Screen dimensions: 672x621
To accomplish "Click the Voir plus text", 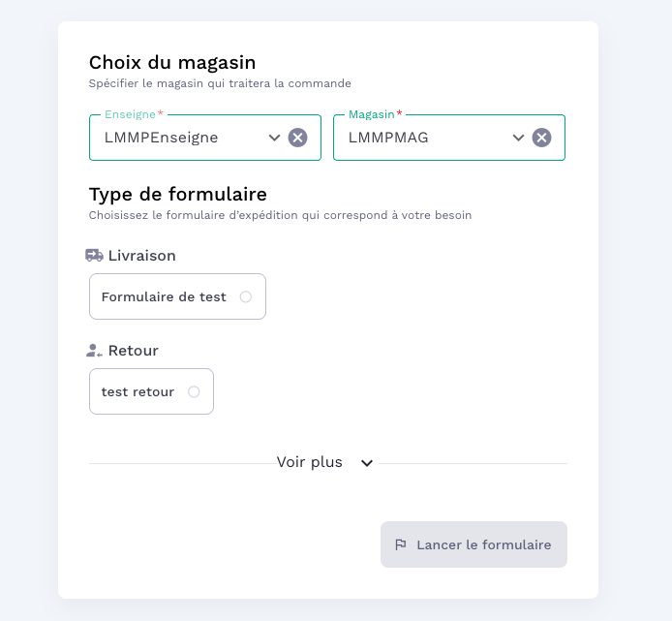I will (310, 463).
